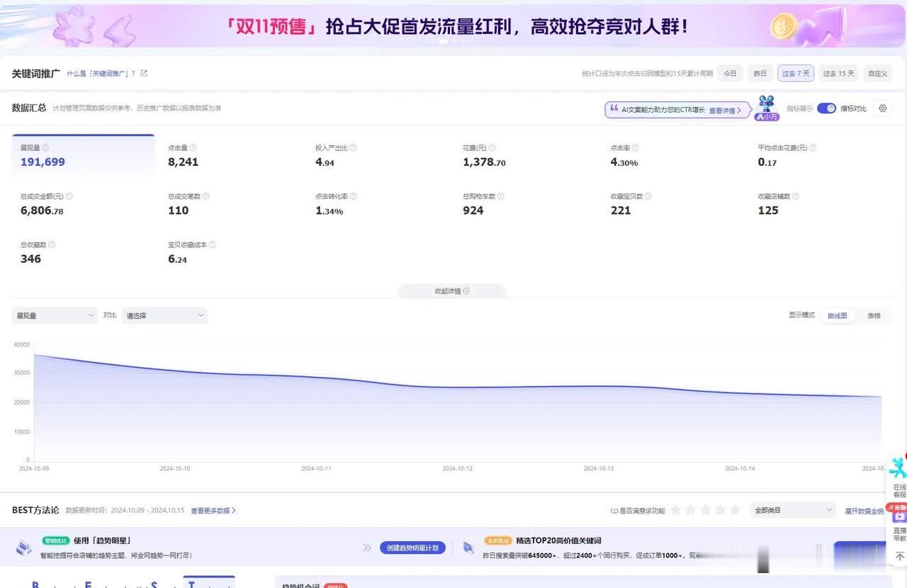Image resolution: width=907 pixels, height=588 pixels.
Task: Click the help icon next to 总收藏数
Action: point(52,244)
